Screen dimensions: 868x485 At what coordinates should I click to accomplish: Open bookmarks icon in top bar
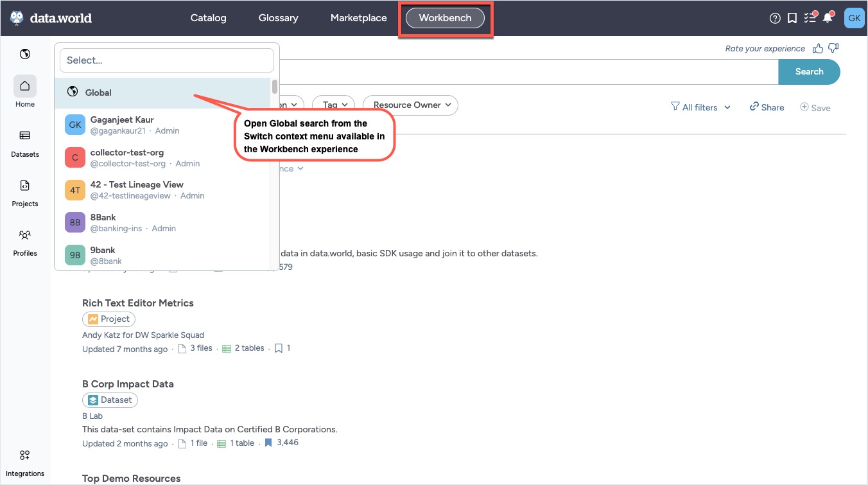click(x=792, y=18)
